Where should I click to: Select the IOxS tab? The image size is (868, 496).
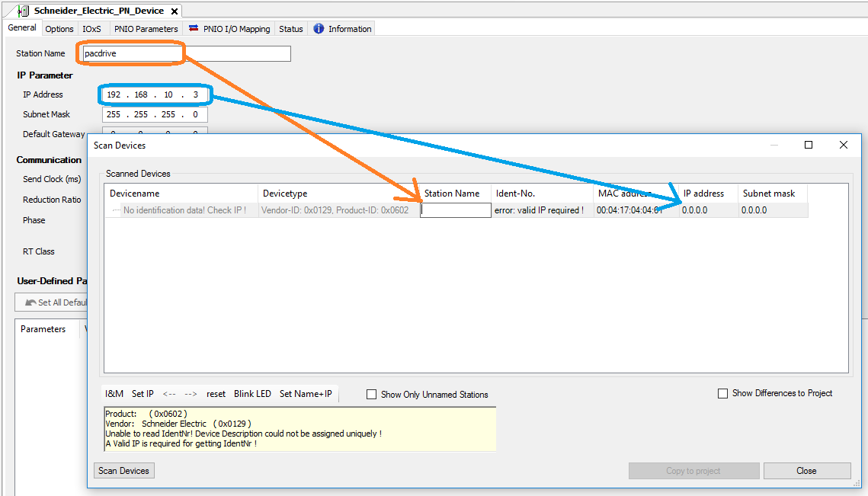91,29
